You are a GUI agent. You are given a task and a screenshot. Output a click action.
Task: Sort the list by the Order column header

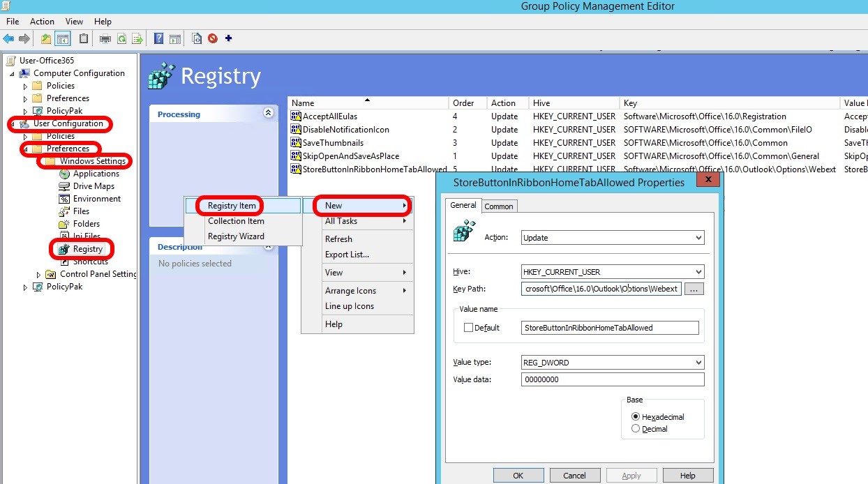click(463, 103)
